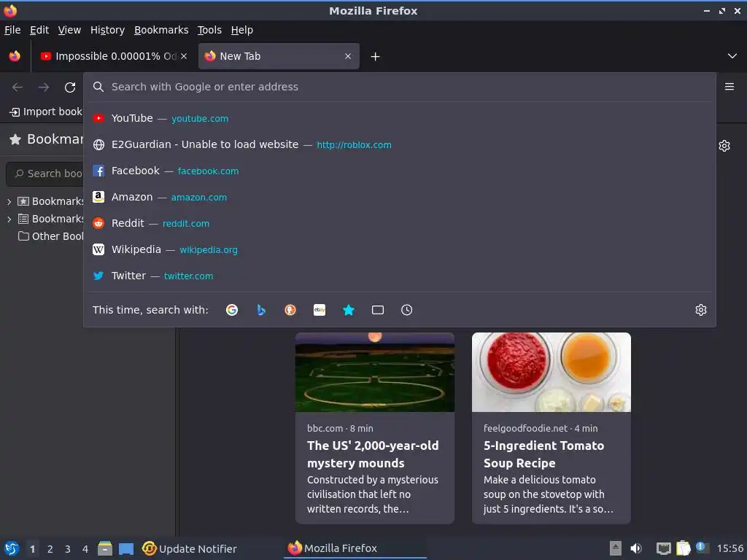The image size is (747, 560).
Task: Close the Impossible 0.00001% tab
Action: pos(184,56)
